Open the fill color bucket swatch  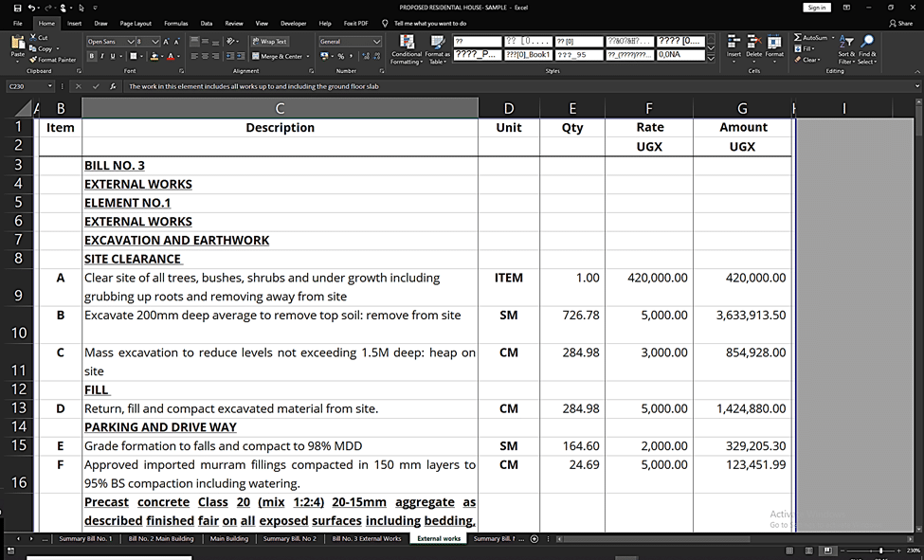154,57
